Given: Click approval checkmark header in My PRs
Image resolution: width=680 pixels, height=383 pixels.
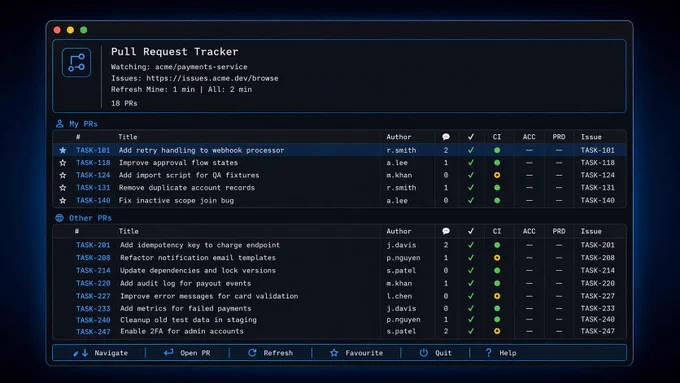Looking at the screenshot, I should (471, 137).
